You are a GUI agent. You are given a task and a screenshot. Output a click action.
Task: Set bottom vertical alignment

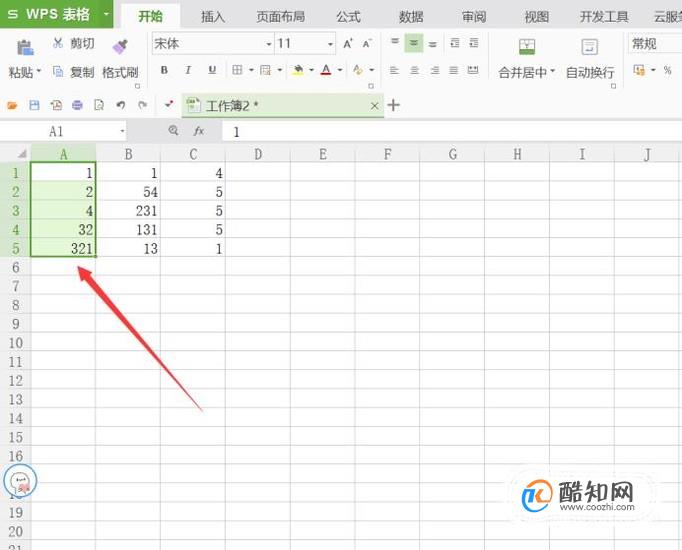click(x=433, y=43)
